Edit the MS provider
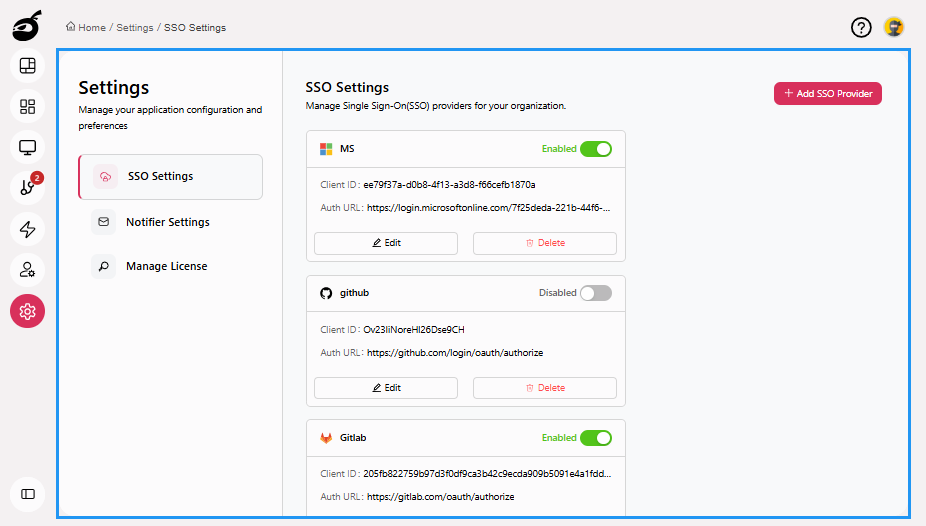 [386, 243]
